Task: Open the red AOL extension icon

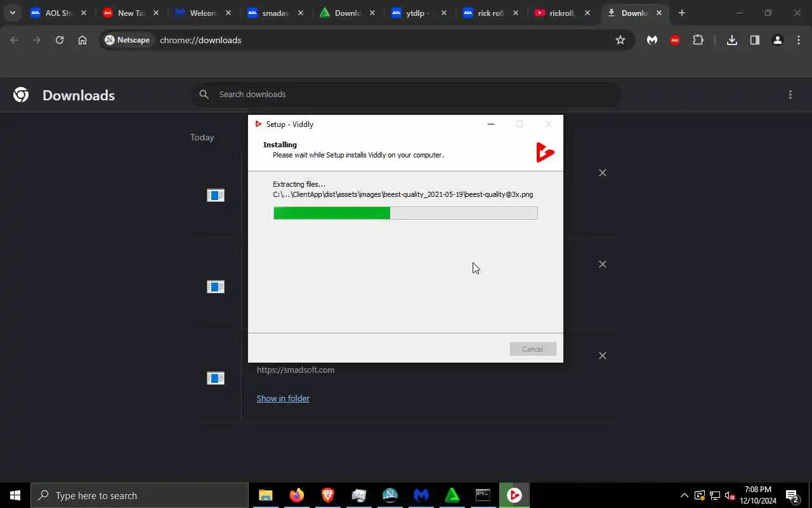Action: [675, 40]
